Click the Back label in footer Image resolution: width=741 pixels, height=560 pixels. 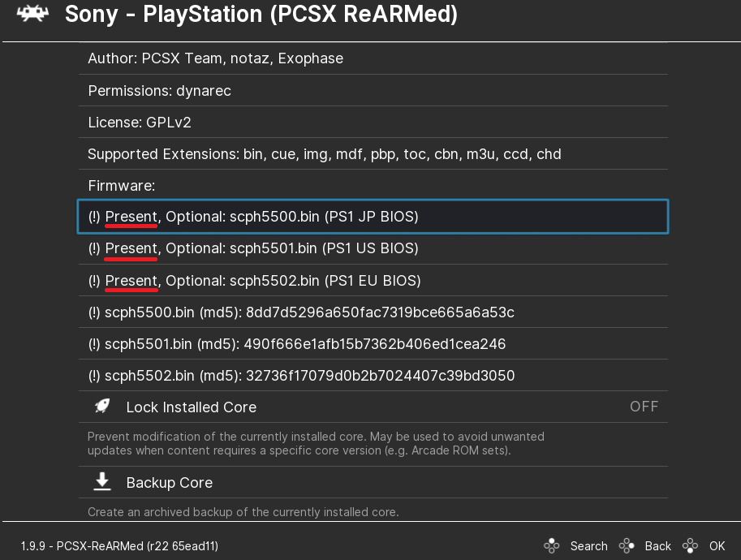(x=657, y=546)
